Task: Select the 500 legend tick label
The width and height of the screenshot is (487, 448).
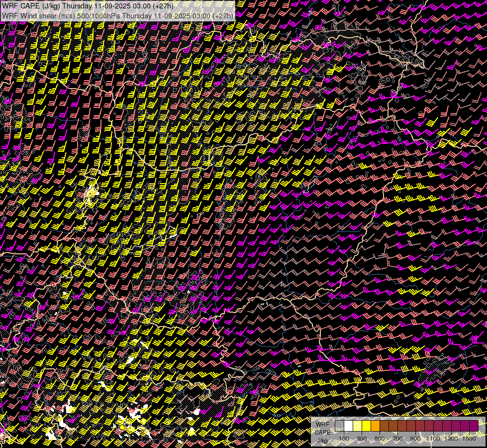Action: pyautogui.click(x=380, y=439)
